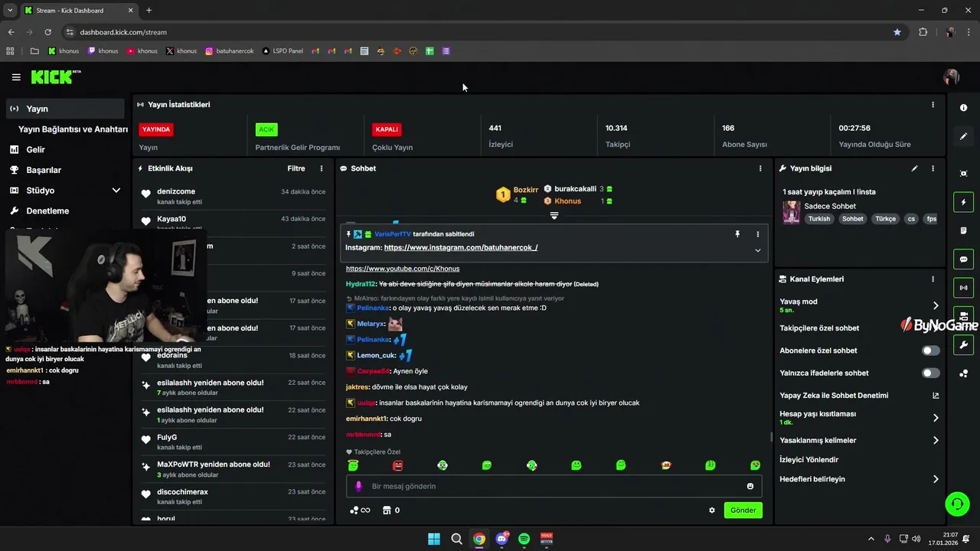The width and height of the screenshot is (980, 551).
Task: Open the hamburger menu beside Kick logo
Action: (16, 77)
